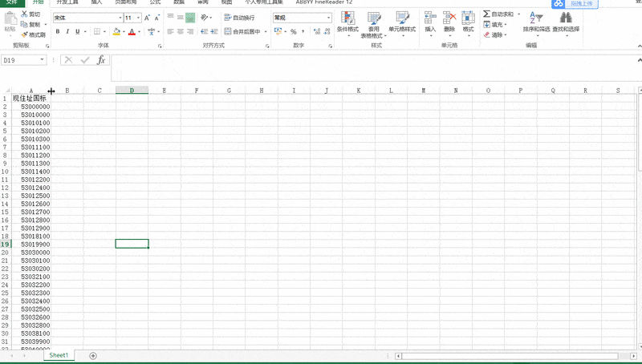Screen dimensions: 642x364
Task: Open the Fill (填充) dropdown
Action: [x=494, y=25]
